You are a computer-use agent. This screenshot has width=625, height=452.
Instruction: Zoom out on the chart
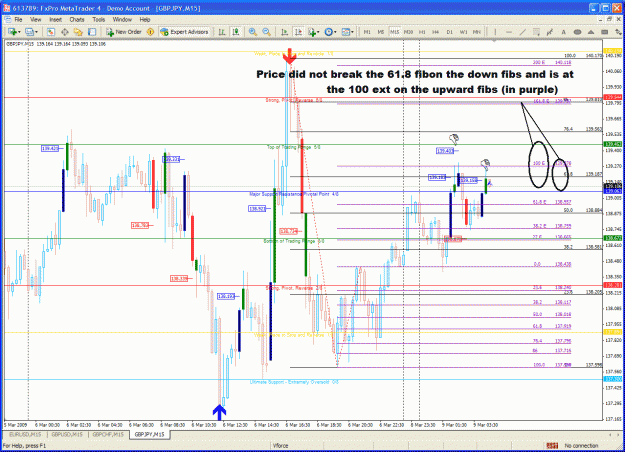[x=267, y=32]
